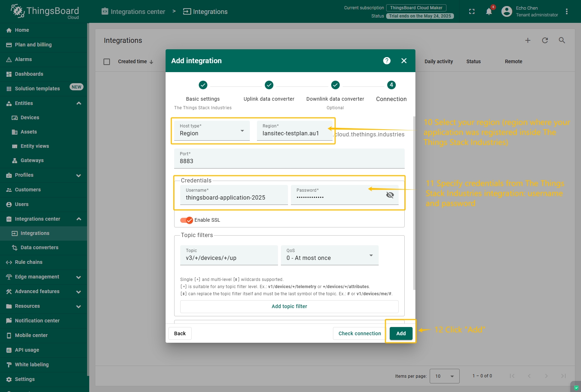581x392 pixels.
Task: Open the notifications bell
Action: click(x=489, y=11)
